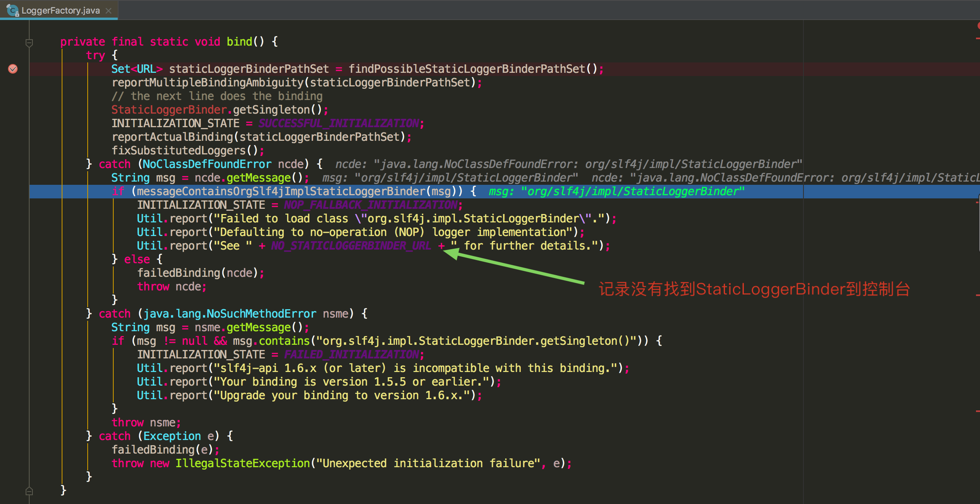This screenshot has height=504, width=980.
Task: Collapse the bind() method end fold marker
Action: [29, 490]
